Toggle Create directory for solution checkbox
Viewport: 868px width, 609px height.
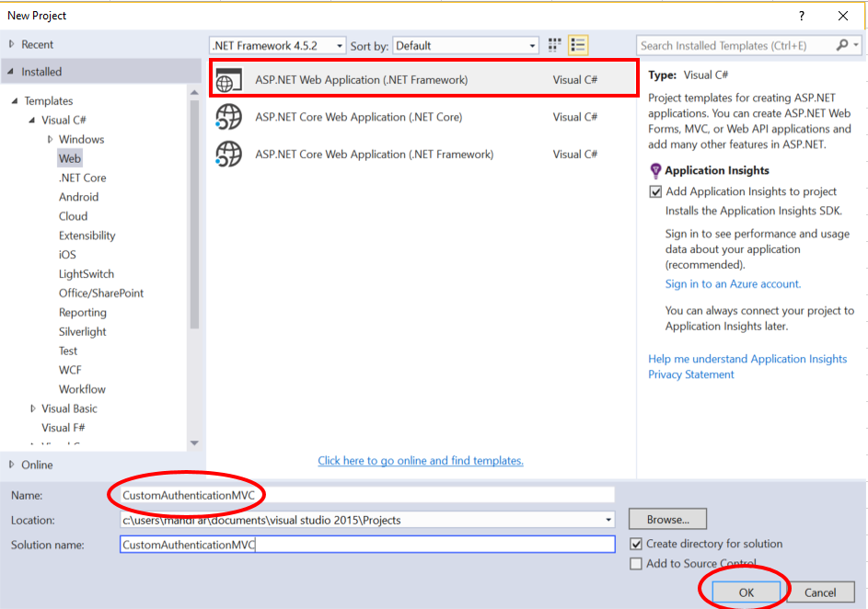click(636, 544)
